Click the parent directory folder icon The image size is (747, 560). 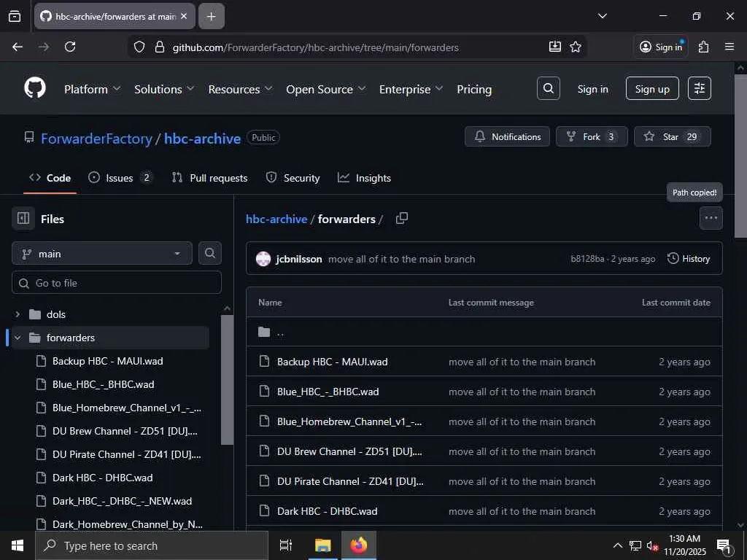tap(264, 332)
